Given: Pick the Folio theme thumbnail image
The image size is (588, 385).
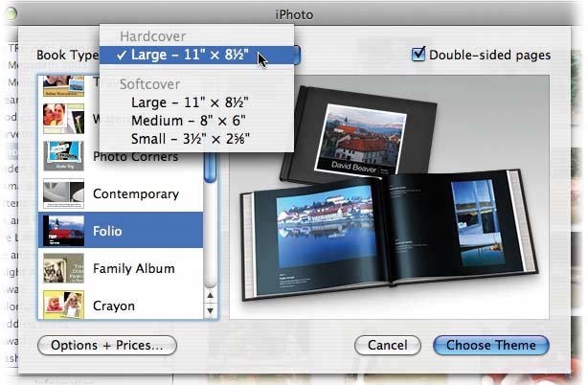Looking at the screenshot, I should pyautogui.click(x=62, y=231).
